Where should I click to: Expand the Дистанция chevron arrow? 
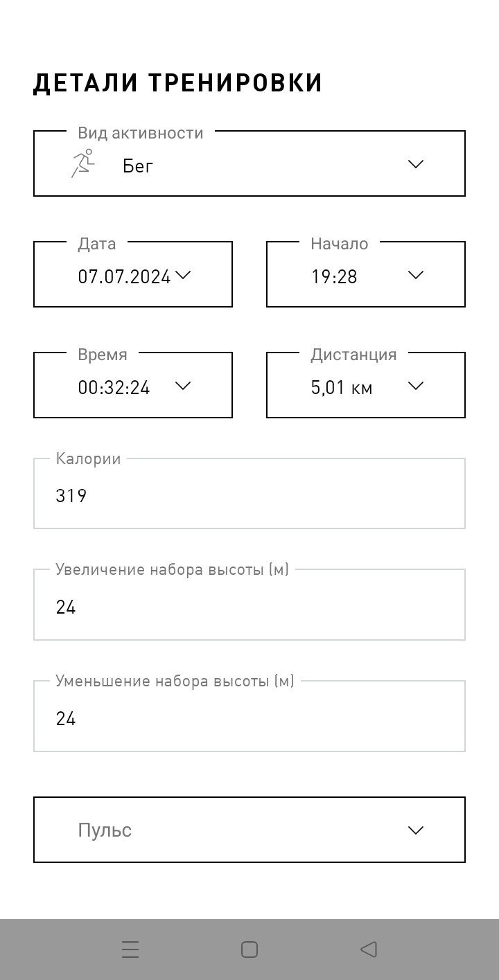coord(416,386)
